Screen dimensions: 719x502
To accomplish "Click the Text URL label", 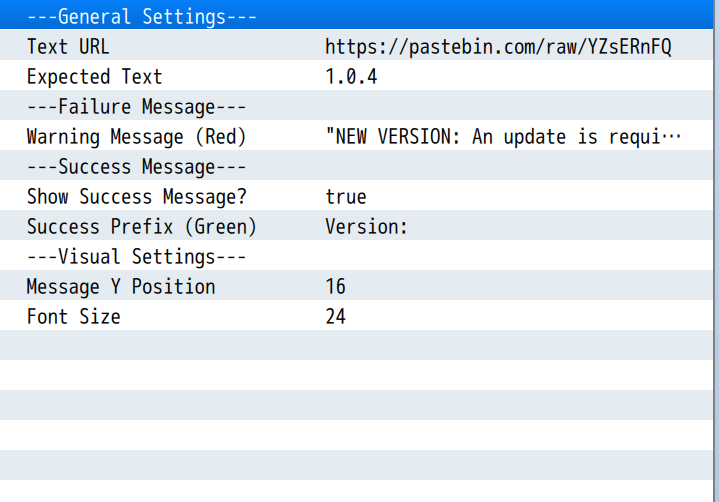I will pyautogui.click(x=68, y=47).
